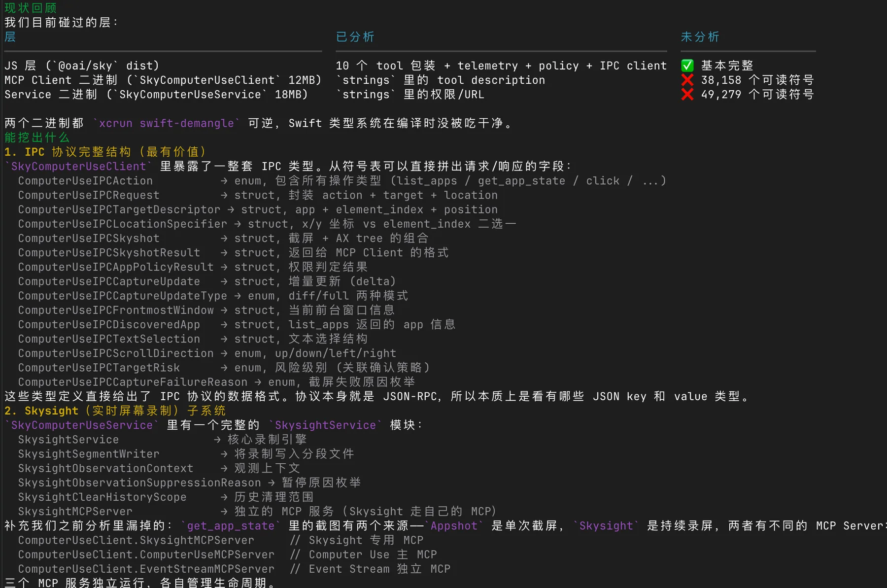The image size is (887, 588).
Task: Click the green heading 能挖出什么
Action: [x=37, y=138]
